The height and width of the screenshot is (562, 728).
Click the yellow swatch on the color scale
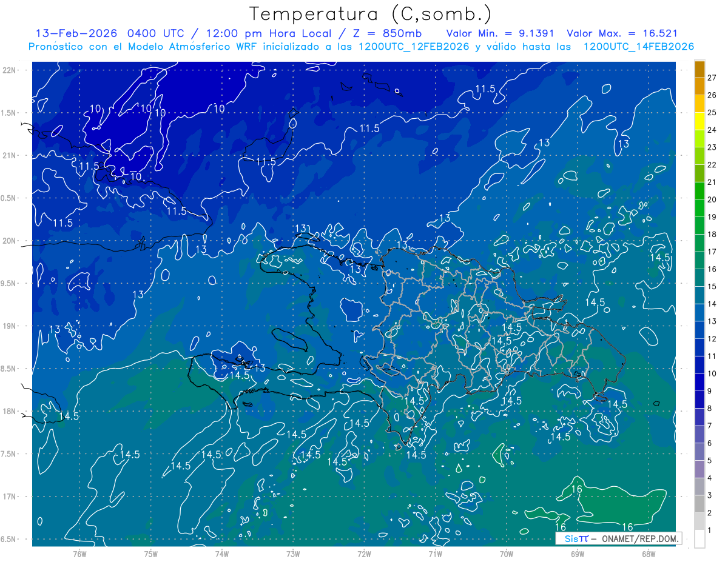tap(699, 121)
